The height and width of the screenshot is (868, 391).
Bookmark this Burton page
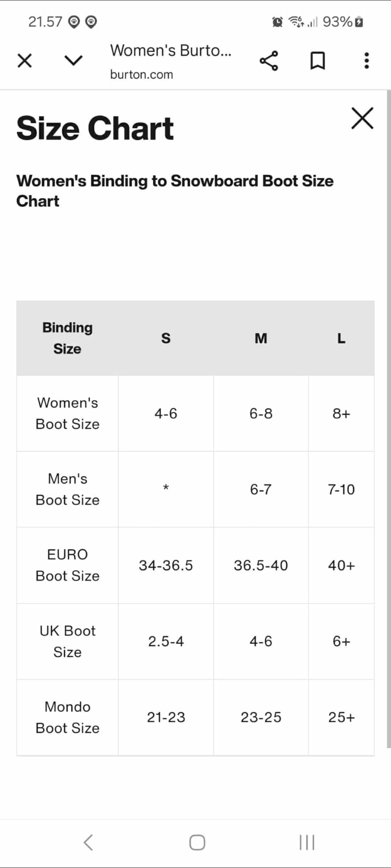pyautogui.click(x=318, y=61)
